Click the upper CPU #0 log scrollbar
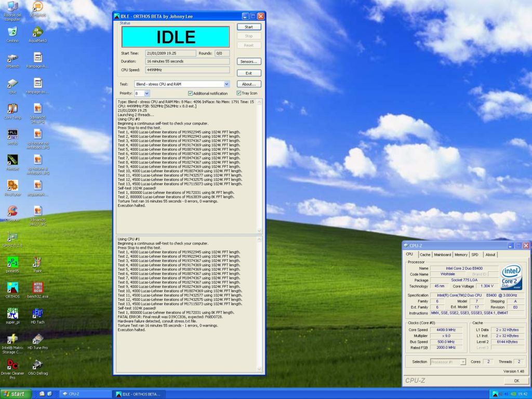The height and width of the screenshot is (399, 532). coord(260,166)
